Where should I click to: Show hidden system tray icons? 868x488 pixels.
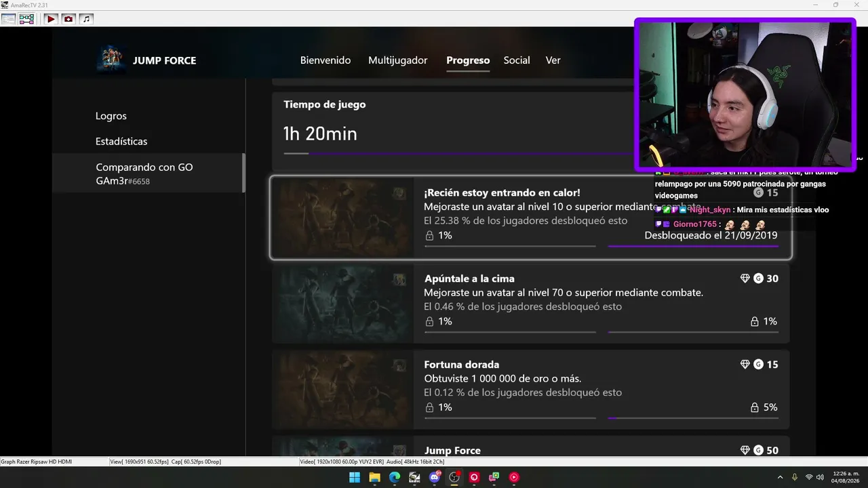[x=780, y=477]
